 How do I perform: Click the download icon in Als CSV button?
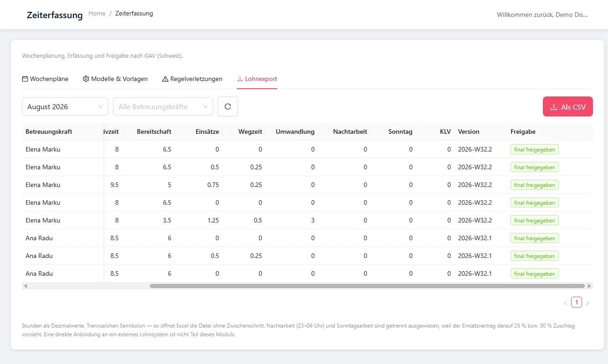point(554,107)
